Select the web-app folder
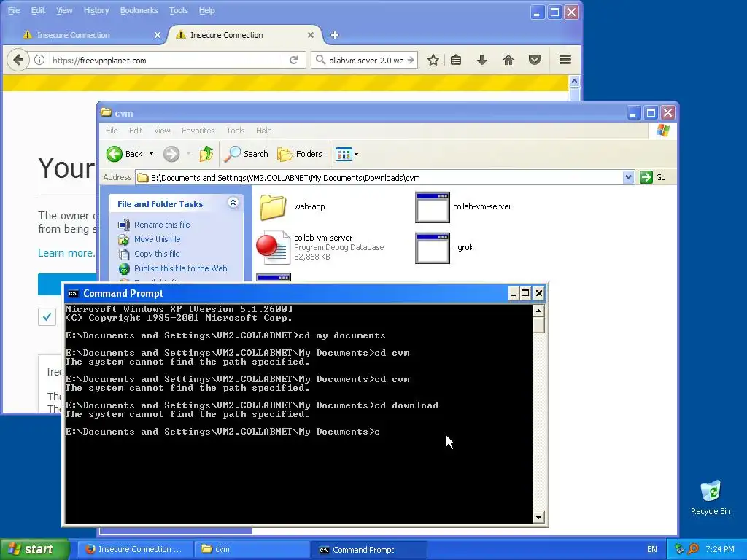Image resolution: width=747 pixels, height=560 pixels. (293, 206)
